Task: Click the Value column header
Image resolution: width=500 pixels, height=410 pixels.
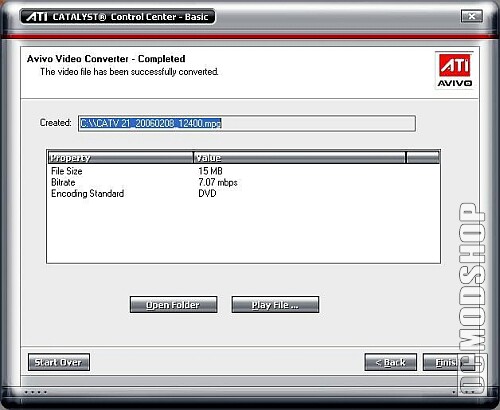Action: coord(300,158)
